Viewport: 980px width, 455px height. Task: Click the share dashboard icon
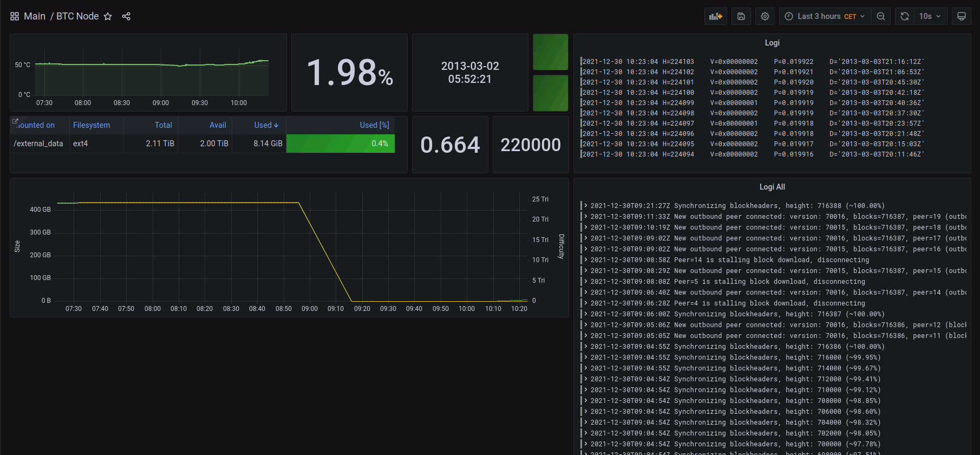click(x=126, y=16)
